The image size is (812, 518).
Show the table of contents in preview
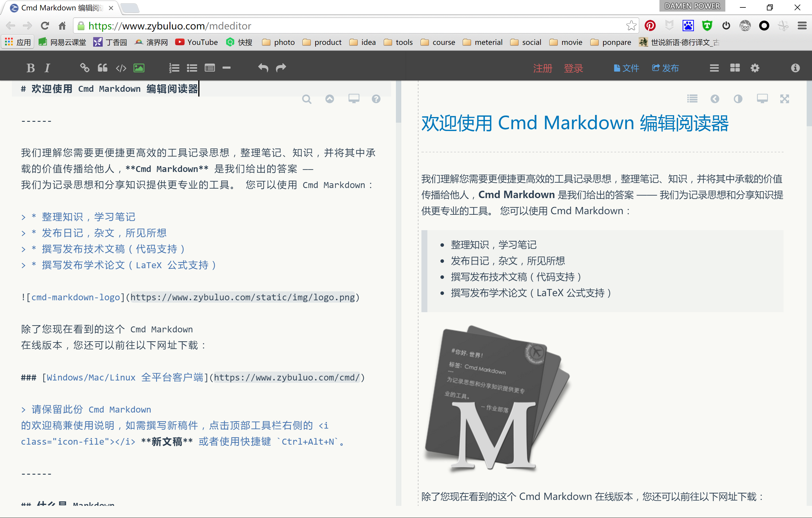point(692,99)
